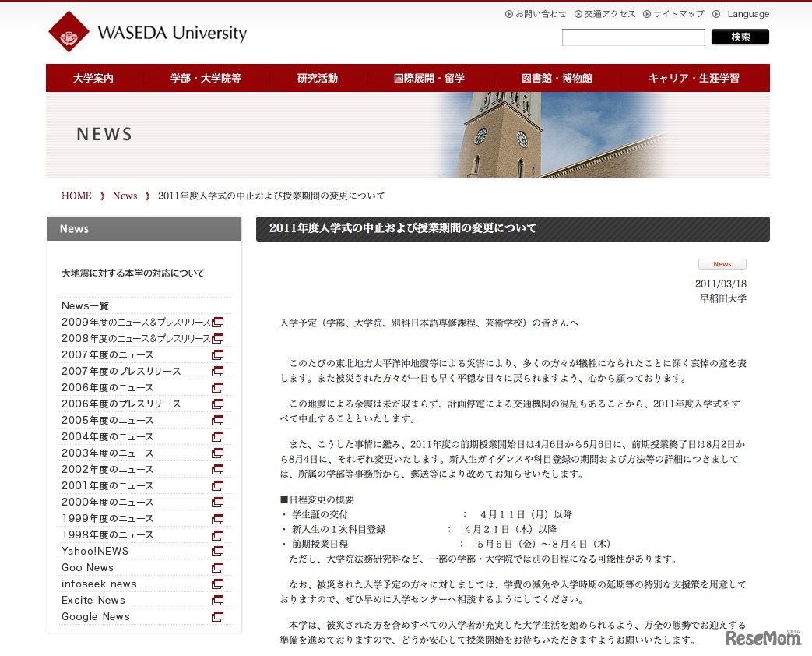Select the 研究活動 menu item
This screenshot has width=812, height=656.
pos(318,77)
